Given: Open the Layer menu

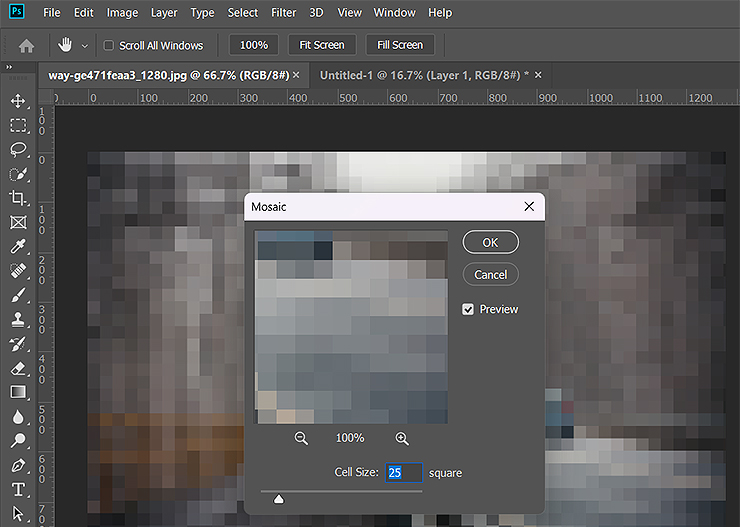Looking at the screenshot, I should coord(164,13).
